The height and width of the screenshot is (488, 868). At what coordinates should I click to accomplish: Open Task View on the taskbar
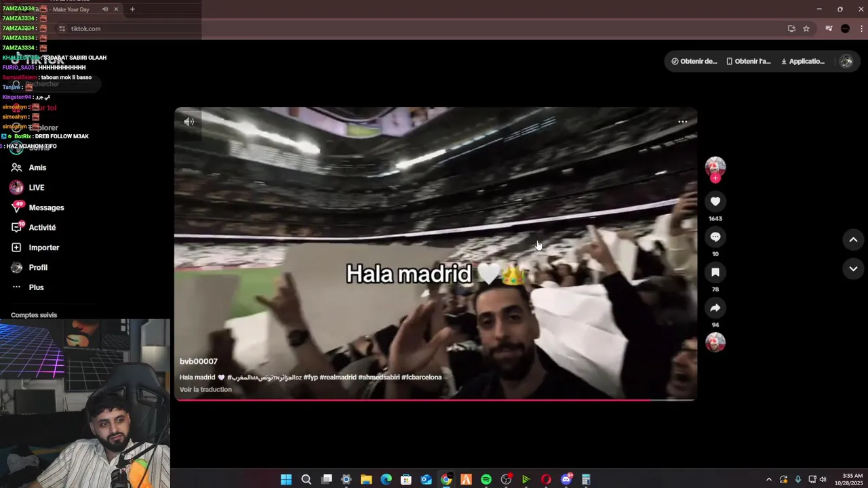326,479
